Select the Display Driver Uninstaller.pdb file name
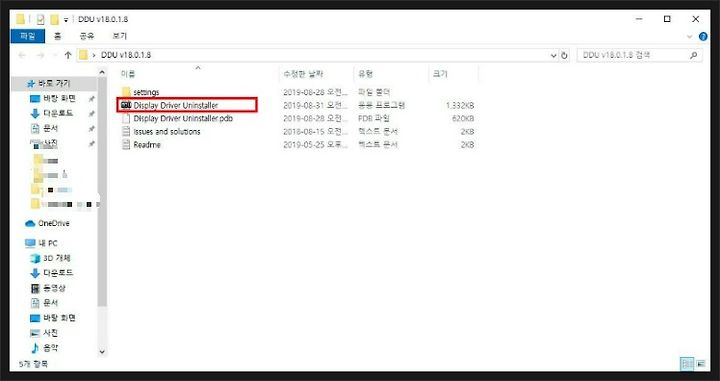This screenshot has height=381, width=720. [183, 118]
